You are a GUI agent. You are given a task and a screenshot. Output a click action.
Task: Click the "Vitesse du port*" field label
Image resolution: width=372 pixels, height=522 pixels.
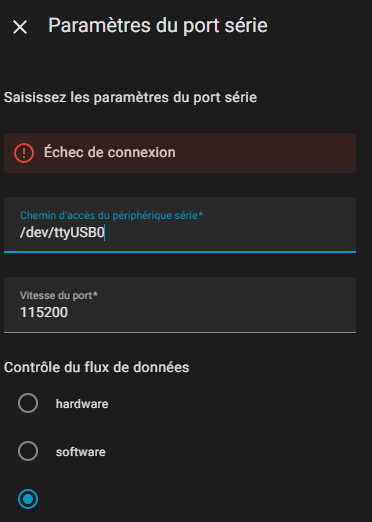pyautogui.click(x=59, y=295)
